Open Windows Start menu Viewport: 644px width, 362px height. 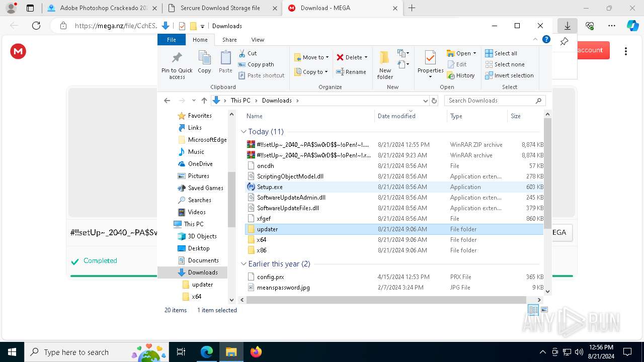(x=12, y=352)
